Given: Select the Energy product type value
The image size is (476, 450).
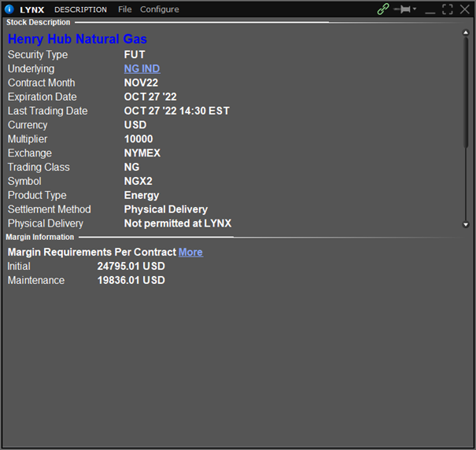Looking at the screenshot, I should (142, 195).
